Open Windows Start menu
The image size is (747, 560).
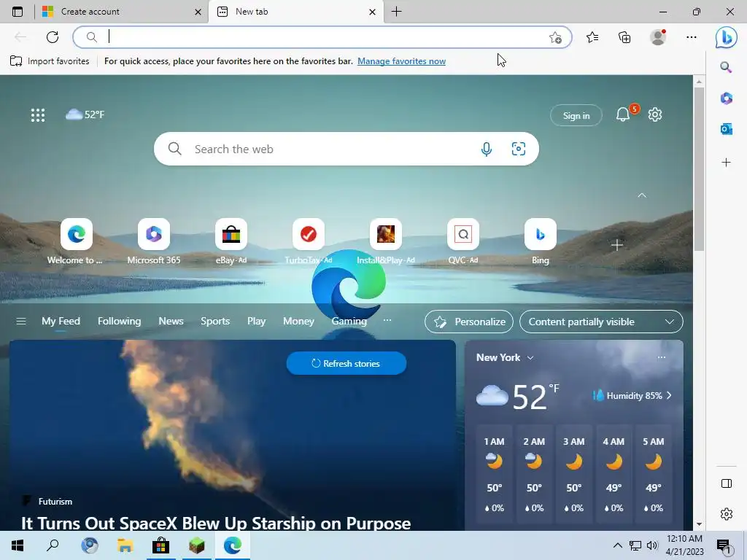click(18, 545)
